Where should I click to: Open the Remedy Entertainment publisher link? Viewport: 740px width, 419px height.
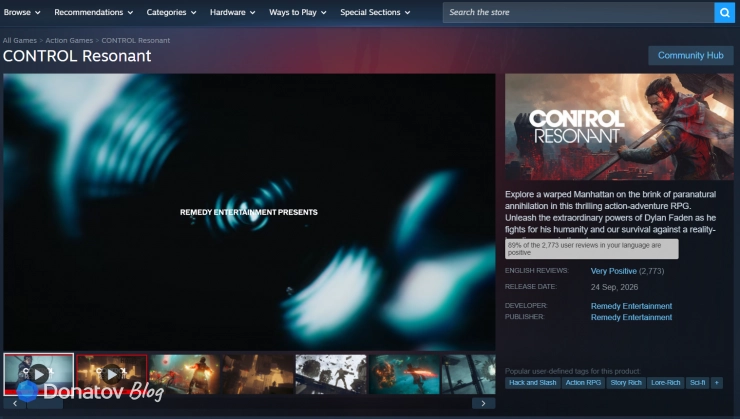tap(631, 317)
